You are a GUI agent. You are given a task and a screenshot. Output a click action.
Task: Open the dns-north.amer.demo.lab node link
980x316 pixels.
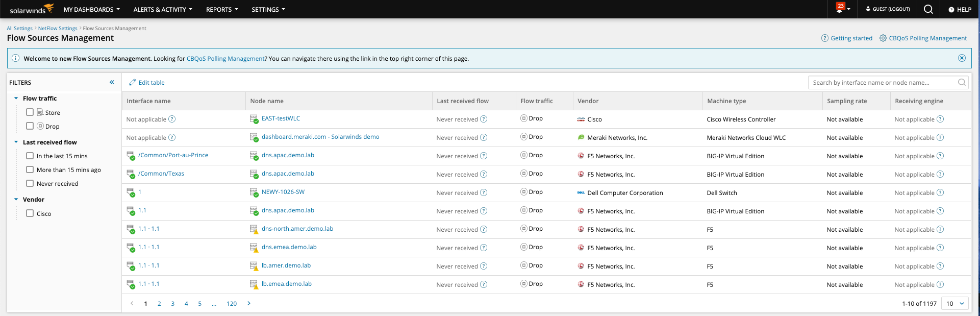click(x=297, y=229)
